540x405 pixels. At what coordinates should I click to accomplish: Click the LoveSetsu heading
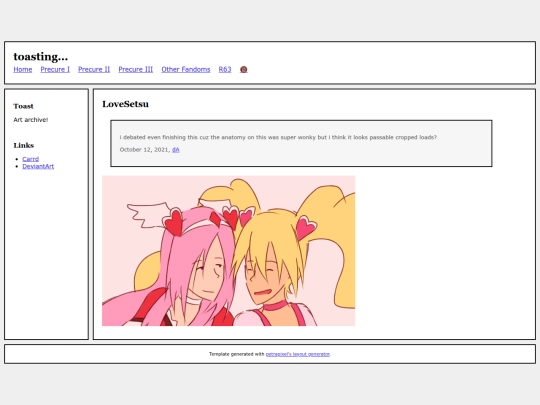[125, 104]
